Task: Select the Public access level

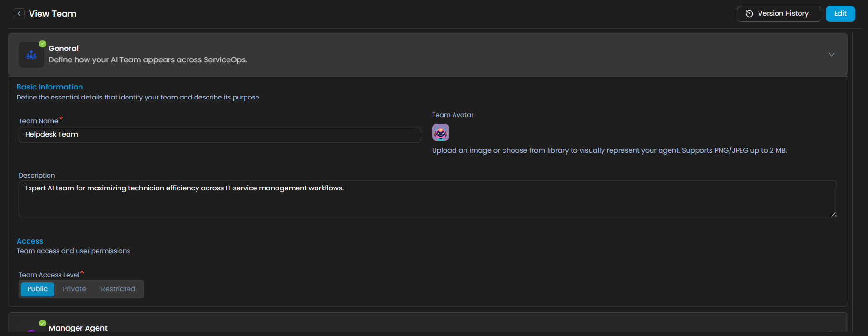Action: pos(38,289)
